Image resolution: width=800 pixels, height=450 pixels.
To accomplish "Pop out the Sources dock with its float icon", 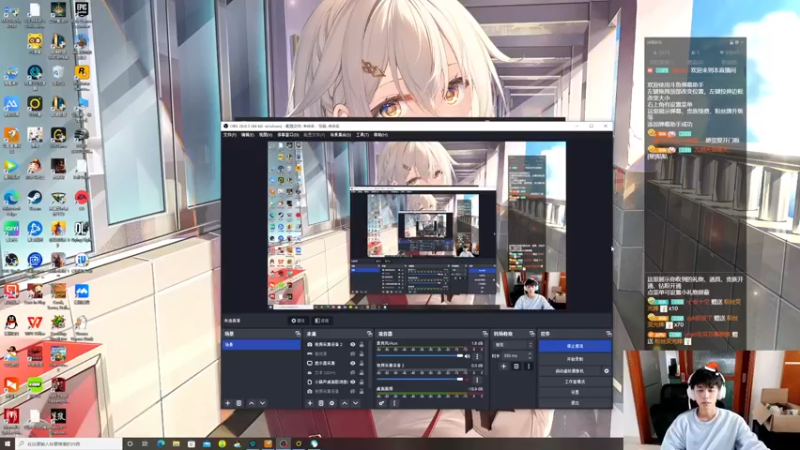I will (369, 334).
